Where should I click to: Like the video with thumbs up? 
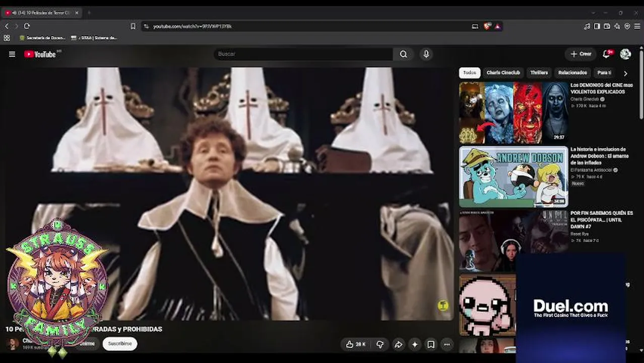pyautogui.click(x=356, y=344)
